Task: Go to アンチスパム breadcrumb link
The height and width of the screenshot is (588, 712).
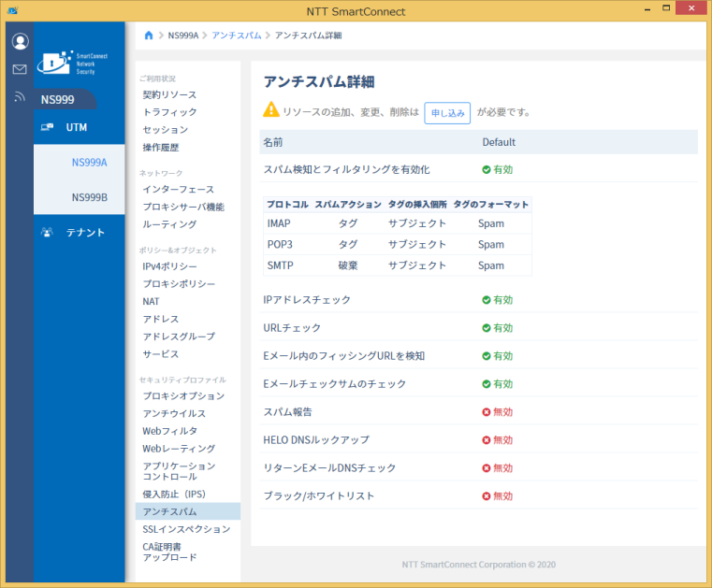Action: click(x=237, y=36)
